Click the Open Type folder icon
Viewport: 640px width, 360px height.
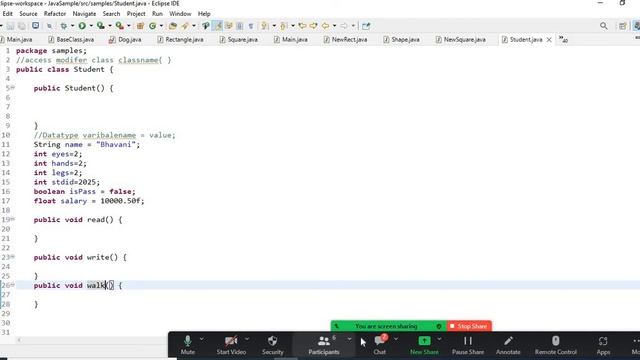point(173,26)
